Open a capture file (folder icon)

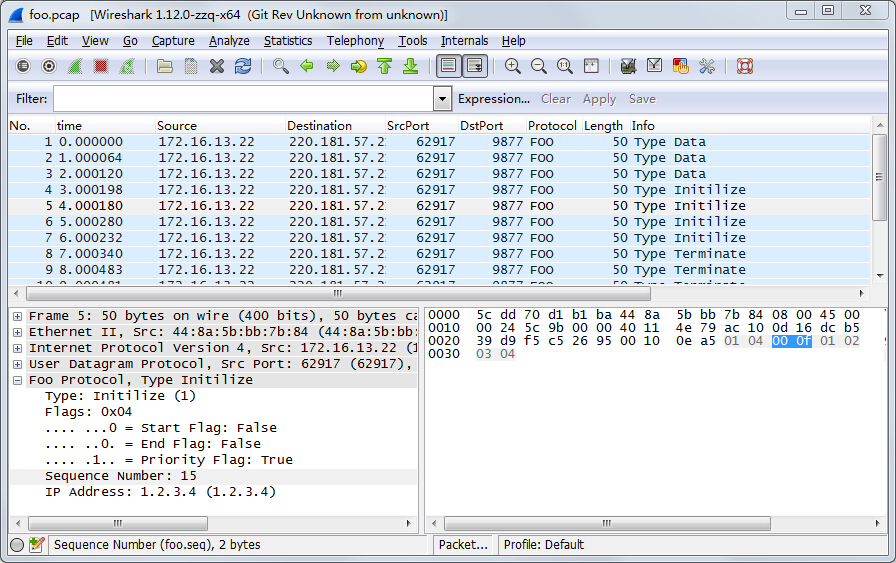click(x=165, y=66)
